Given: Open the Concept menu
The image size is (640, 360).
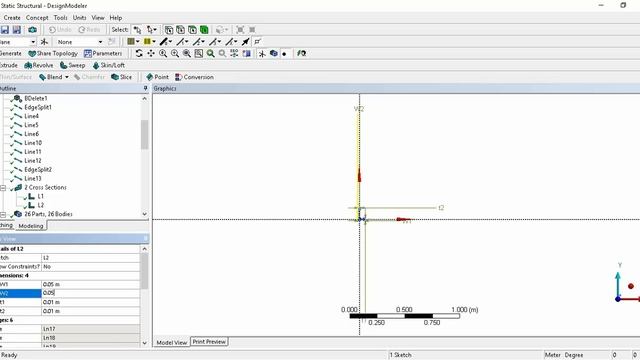Looking at the screenshot, I should tap(37, 18).
